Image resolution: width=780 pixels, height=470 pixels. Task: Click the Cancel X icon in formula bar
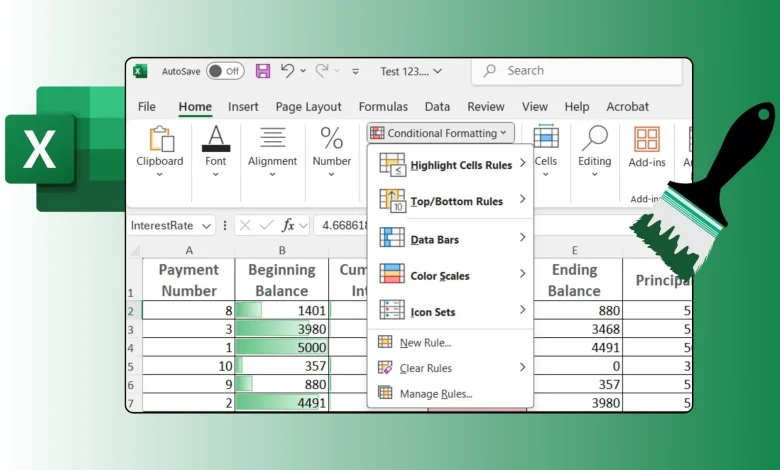click(x=245, y=226)
